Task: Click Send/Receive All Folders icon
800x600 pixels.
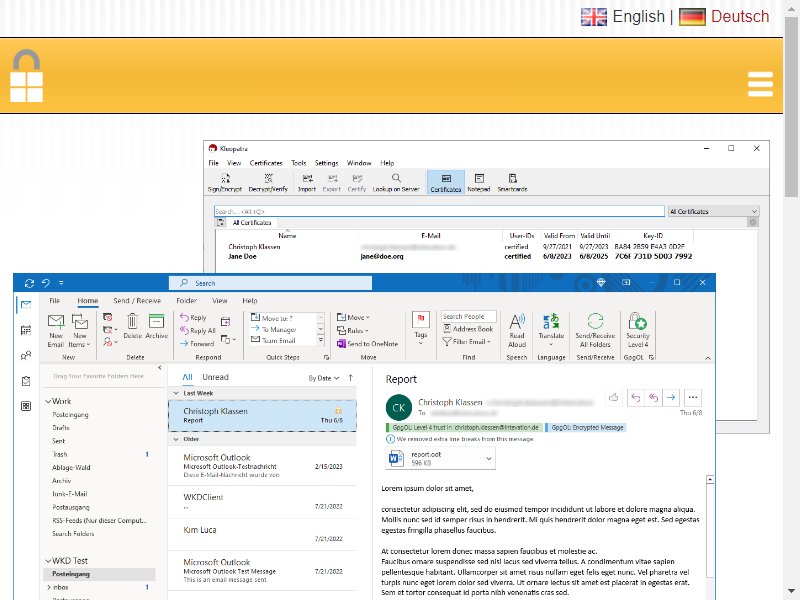Action: [595, 330]
